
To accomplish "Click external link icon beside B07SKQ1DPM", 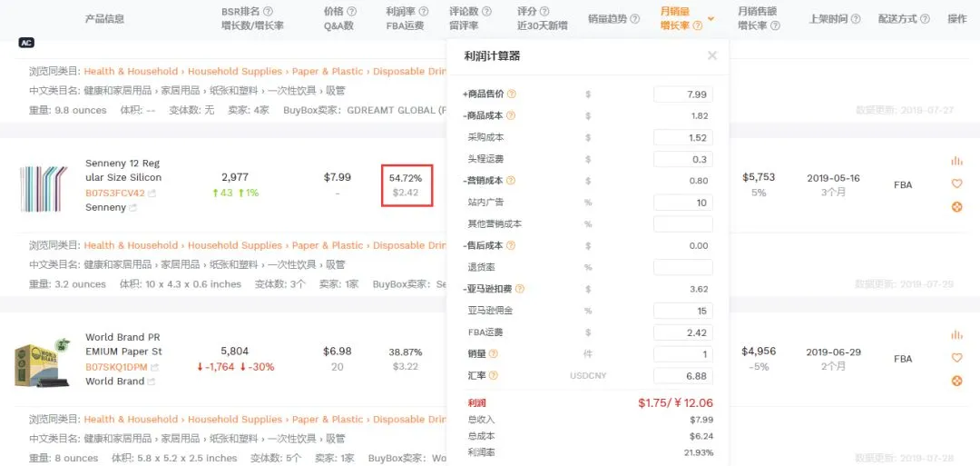I will tap(154, 367).
